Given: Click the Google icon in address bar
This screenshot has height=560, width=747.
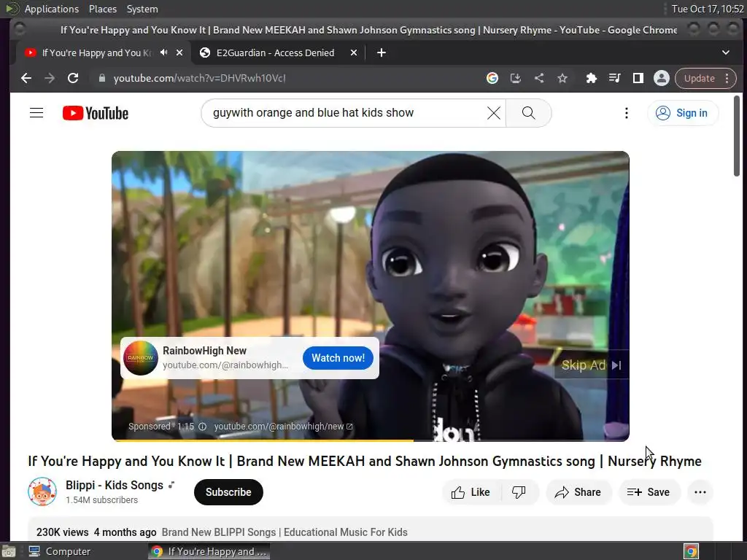Looking at the screenshot, I should click(492, 78).
